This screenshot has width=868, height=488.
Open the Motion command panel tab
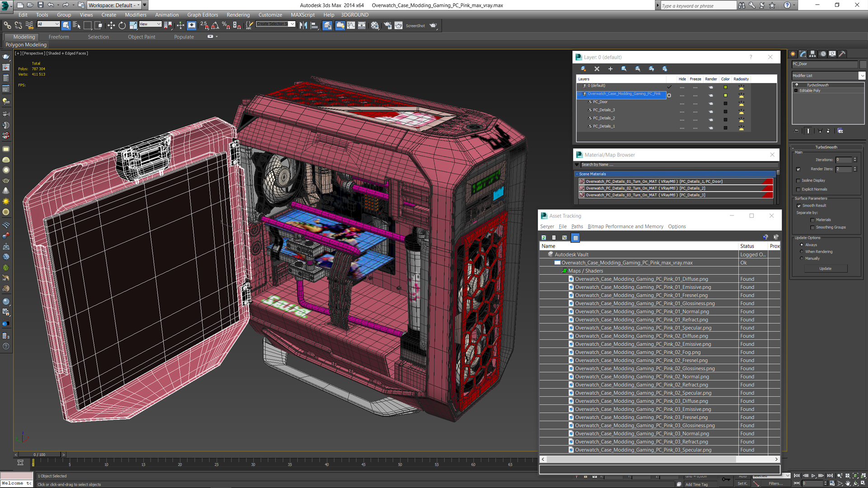coord(823,54)
